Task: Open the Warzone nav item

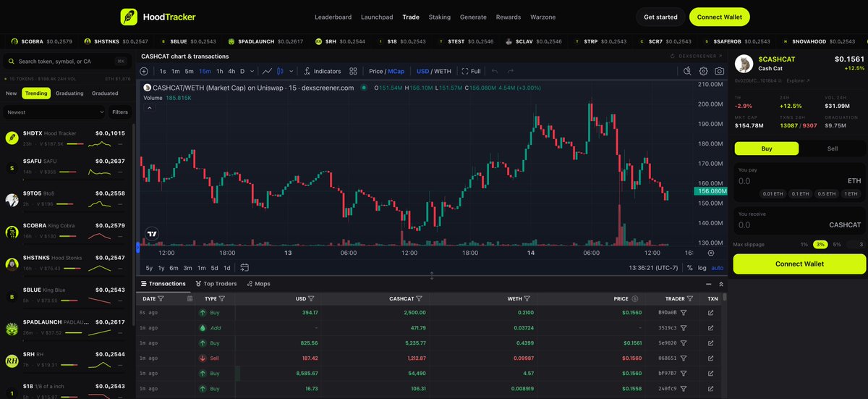Action: pyautogui.click(x=543, y=17)
